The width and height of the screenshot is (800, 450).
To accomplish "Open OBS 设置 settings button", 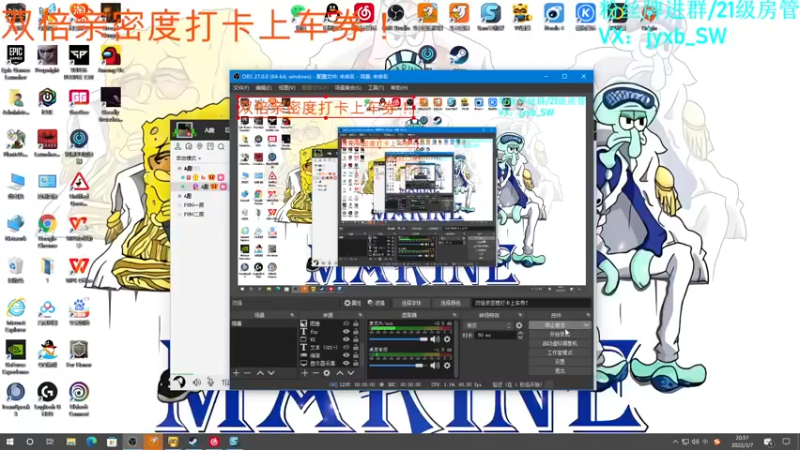I will (560, 362).
